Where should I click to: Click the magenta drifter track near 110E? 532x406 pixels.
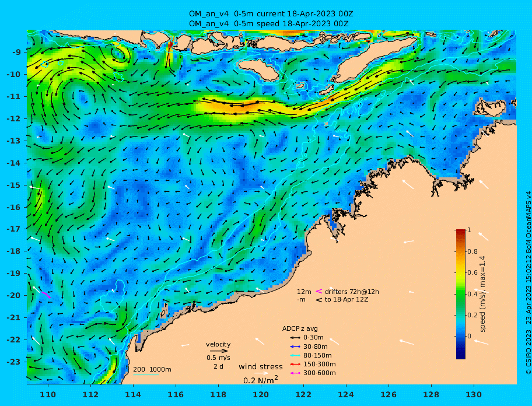pos(46,295)
